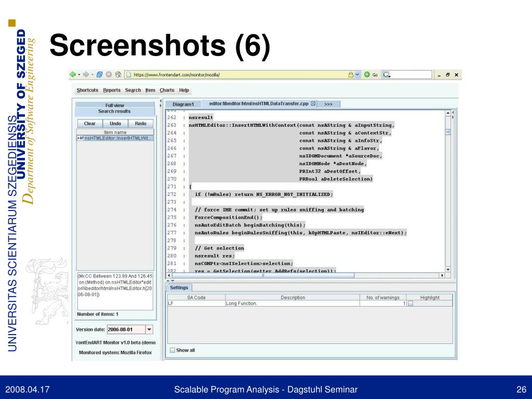Click the forward-arrow history dropdown
This screenshot has width=532, height=399.
point(92,75)
